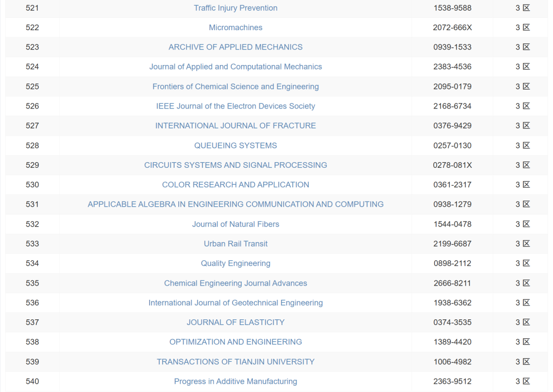Screen dimensions: 553x392
Task: Select ISSN 2383-4536 cell
Action: coord(453,67)
